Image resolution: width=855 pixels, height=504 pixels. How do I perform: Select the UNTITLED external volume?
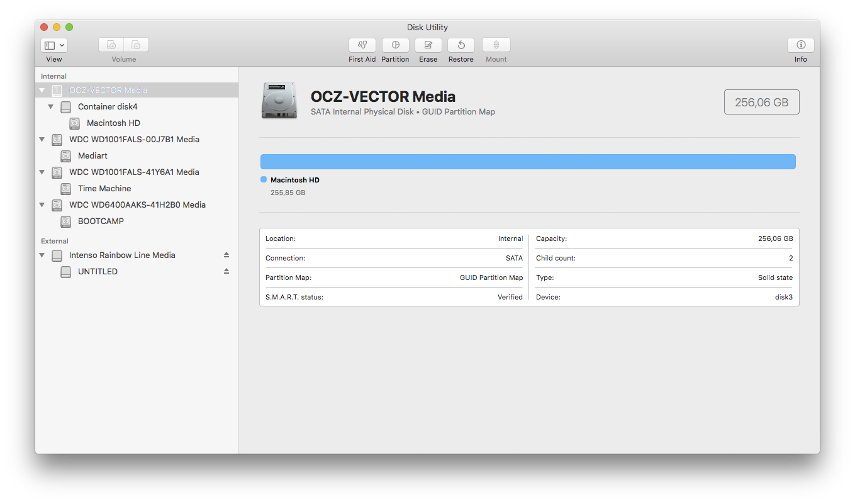coord(137,271)
